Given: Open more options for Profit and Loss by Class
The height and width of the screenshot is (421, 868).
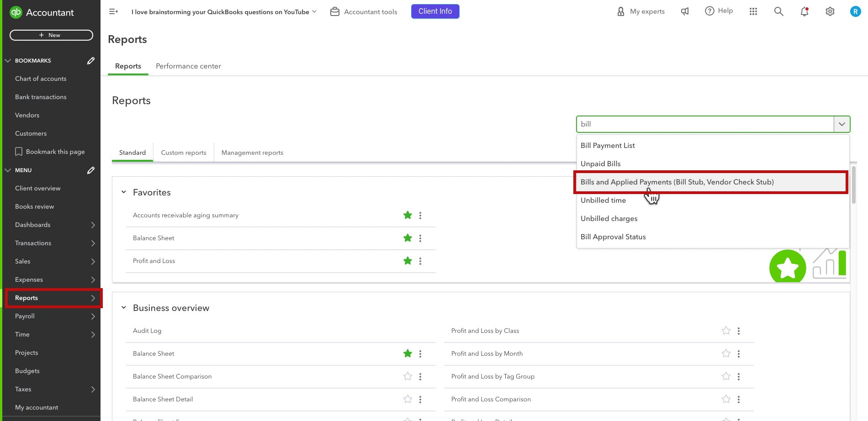Looking at the screenshot, I should [739, 331].
